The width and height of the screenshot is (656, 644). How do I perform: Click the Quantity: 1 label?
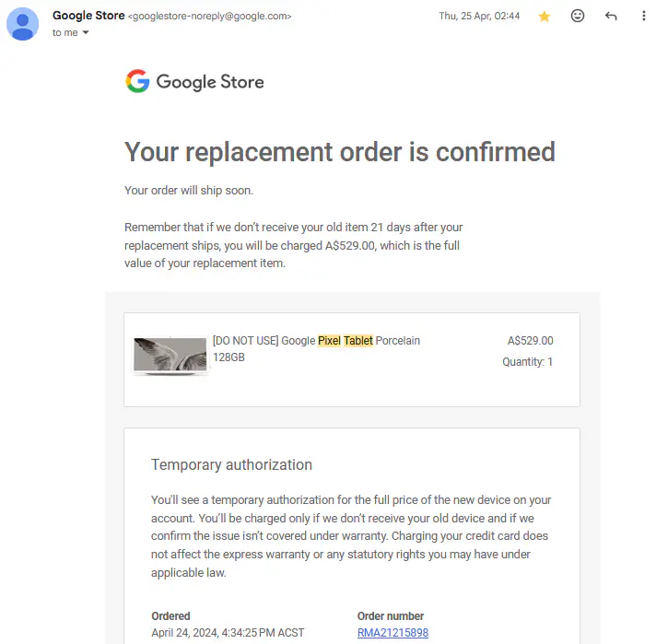[x=527, y=362]
